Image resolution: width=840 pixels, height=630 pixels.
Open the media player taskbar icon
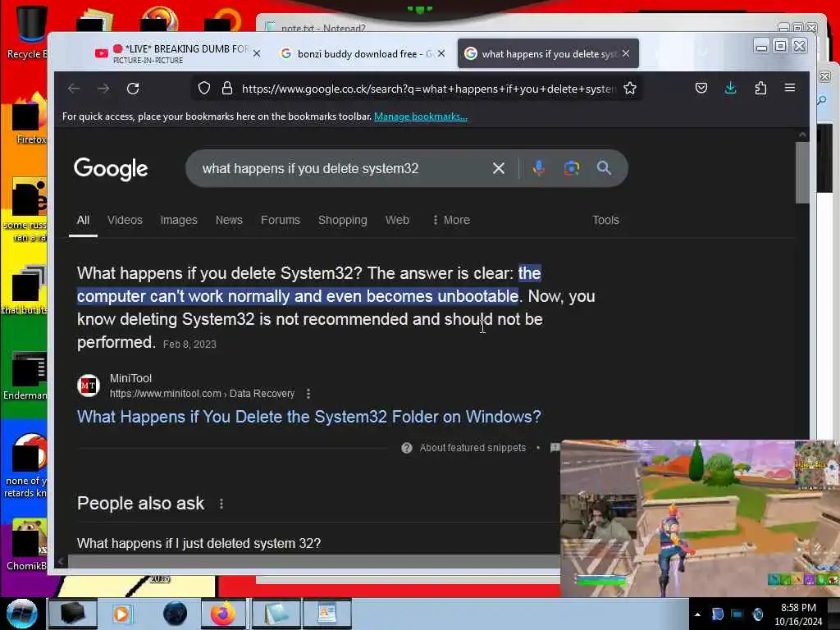pos(121,614)
